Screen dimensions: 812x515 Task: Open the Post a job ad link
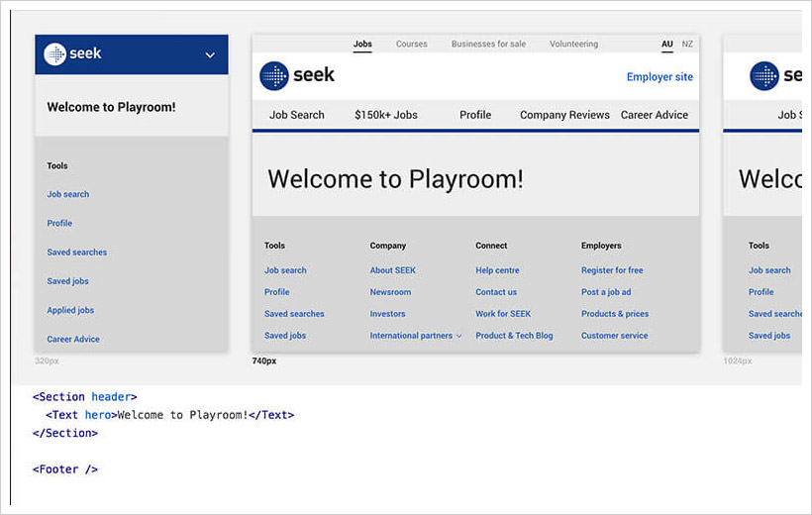click(x=605, y=292)
